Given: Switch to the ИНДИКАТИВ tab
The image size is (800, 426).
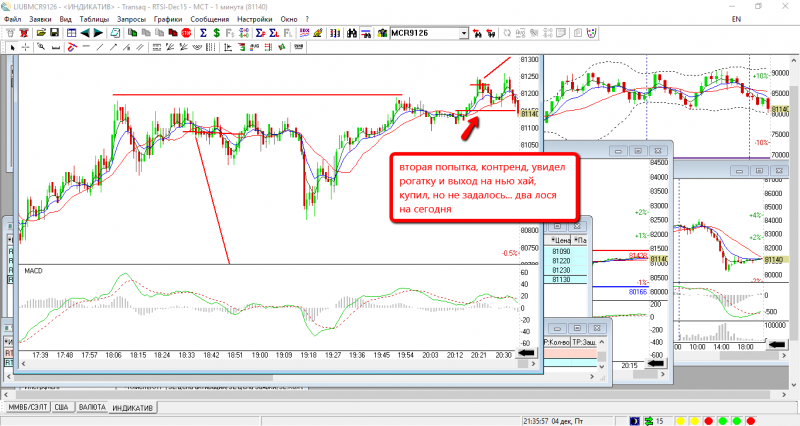Looking at the screenshot, I should point(132,408).
